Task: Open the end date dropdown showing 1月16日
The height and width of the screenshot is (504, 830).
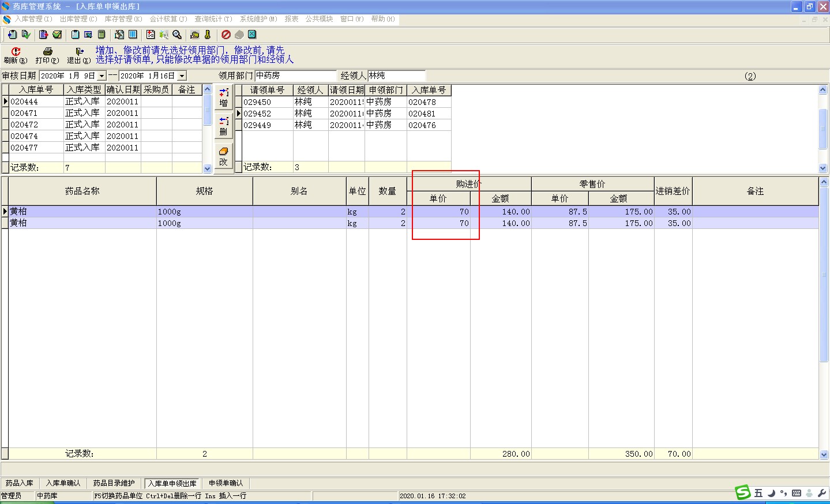Action: [182, 76]
